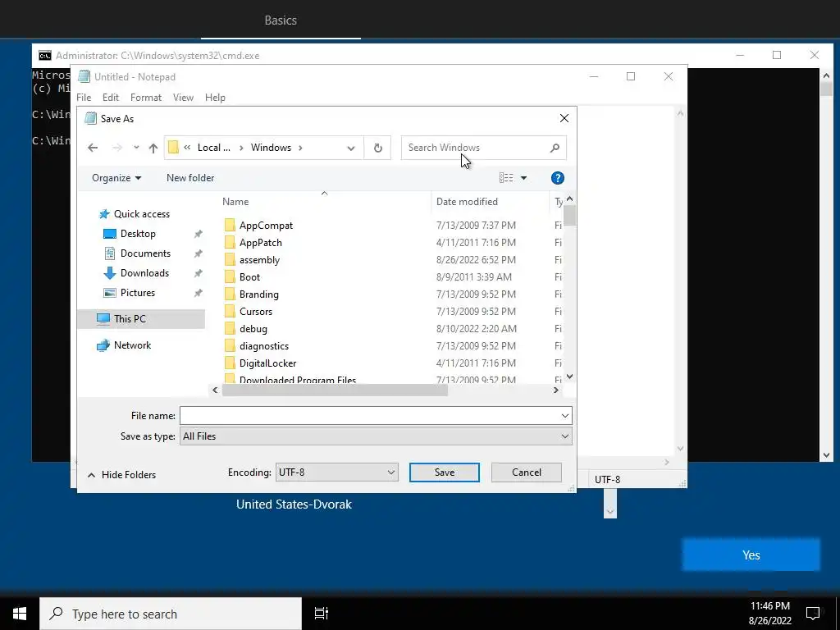Screen dimensions: 840x630
Task: Click the folder icon in the address bar
Action: point(173,148)
